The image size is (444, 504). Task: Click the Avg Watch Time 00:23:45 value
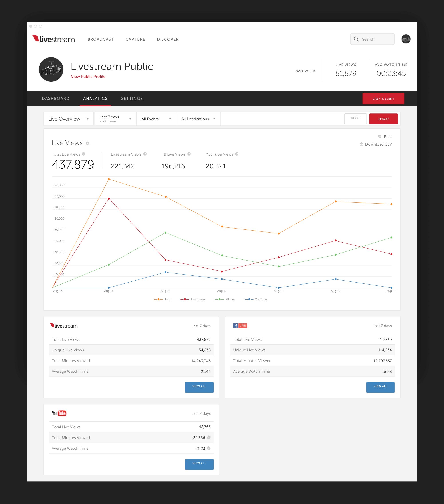point(391,73)
